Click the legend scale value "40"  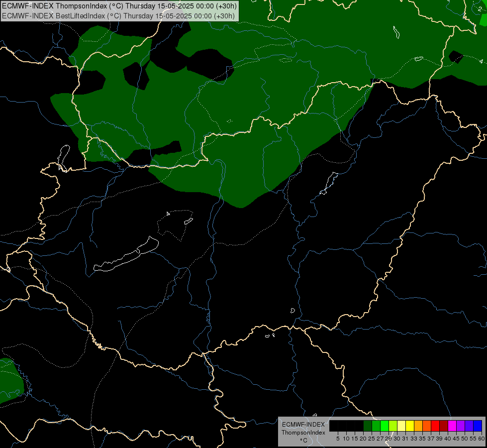[x=448, y=439]
